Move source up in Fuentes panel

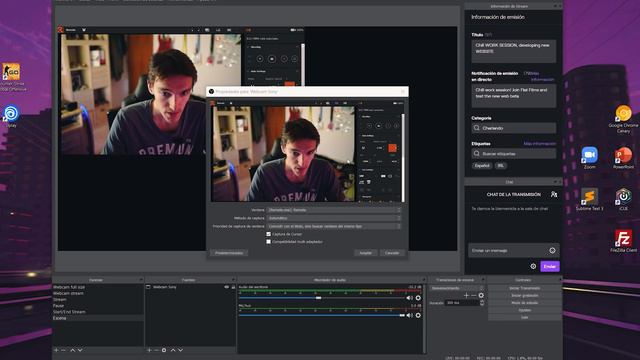click(x=173, y=350)
